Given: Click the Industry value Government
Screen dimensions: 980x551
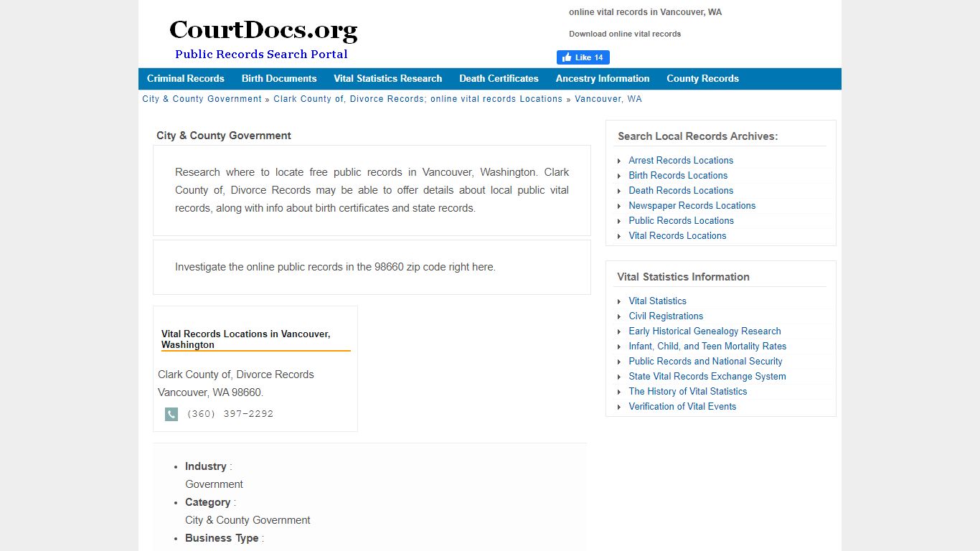Looking at the screenshot, I should (214, 484).
